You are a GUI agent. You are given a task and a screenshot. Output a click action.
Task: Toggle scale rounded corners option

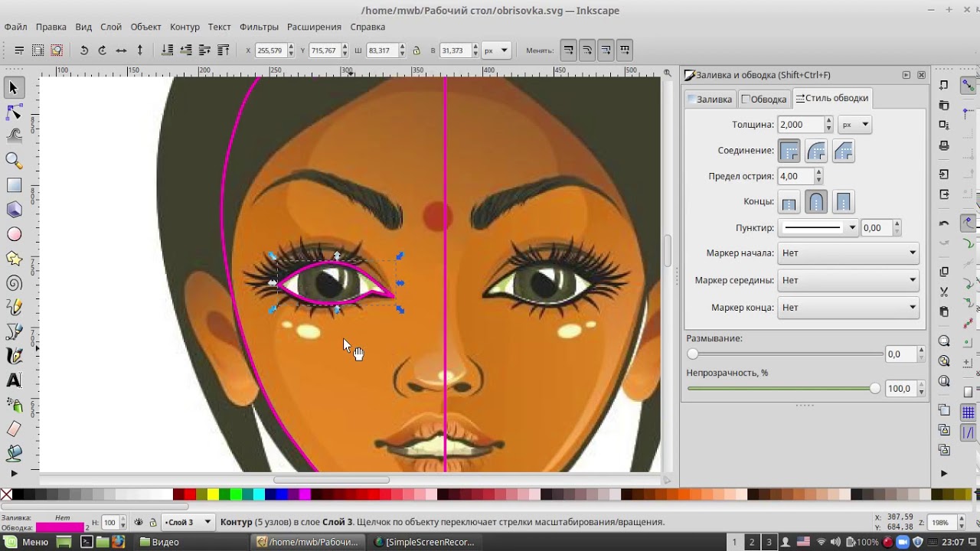pos(587,51)
